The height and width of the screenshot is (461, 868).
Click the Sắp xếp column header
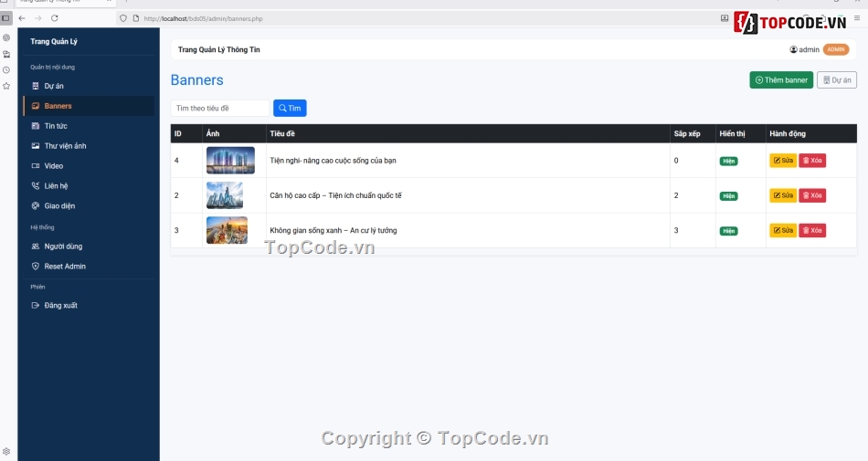point(687,133)
